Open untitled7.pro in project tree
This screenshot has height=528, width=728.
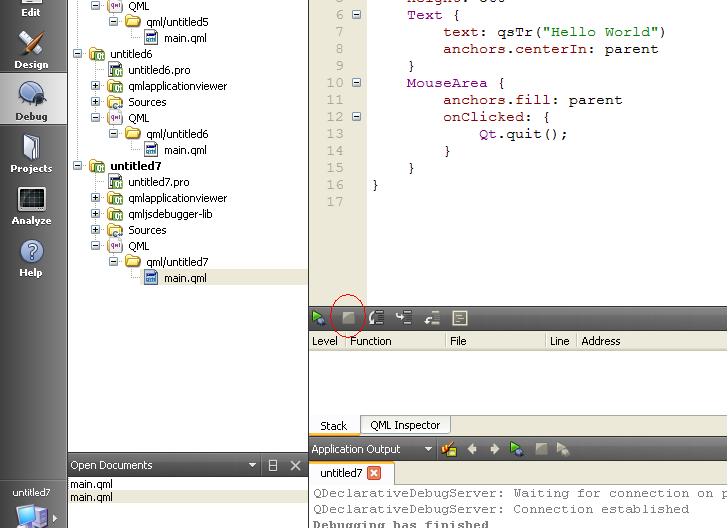click(159, 182)
